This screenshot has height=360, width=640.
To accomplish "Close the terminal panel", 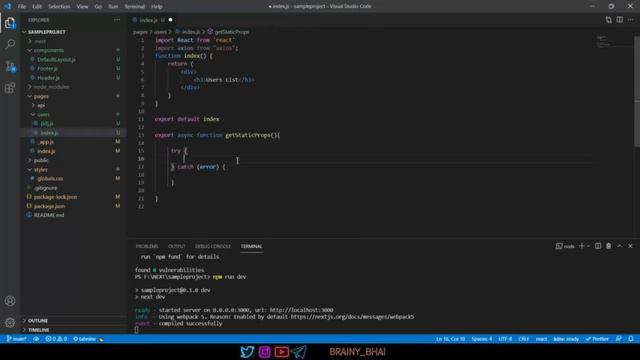I will (630, 246).
